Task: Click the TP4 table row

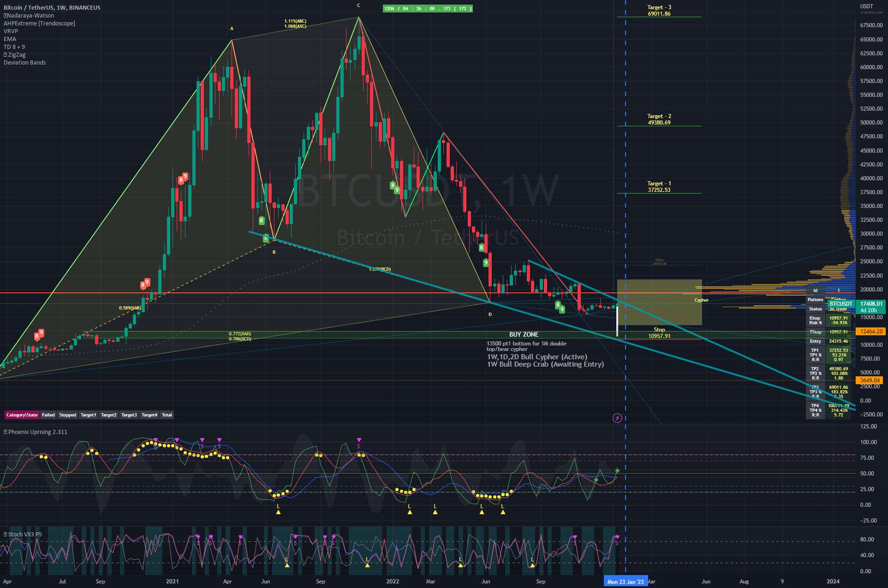Action: click(828, 410)
